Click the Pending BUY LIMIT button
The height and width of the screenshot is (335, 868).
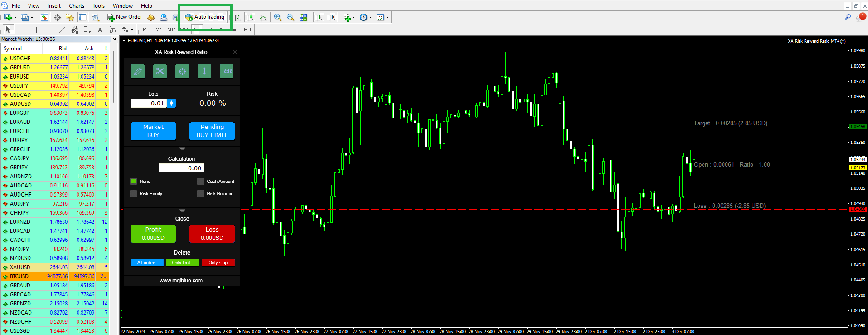(x=212, y=131)
